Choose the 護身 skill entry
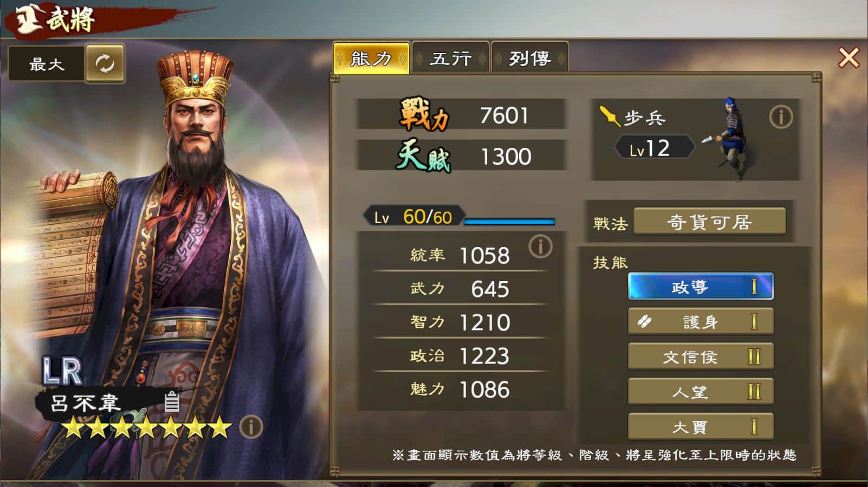Screen dimensions: 868x487 (x=701, y=322)
